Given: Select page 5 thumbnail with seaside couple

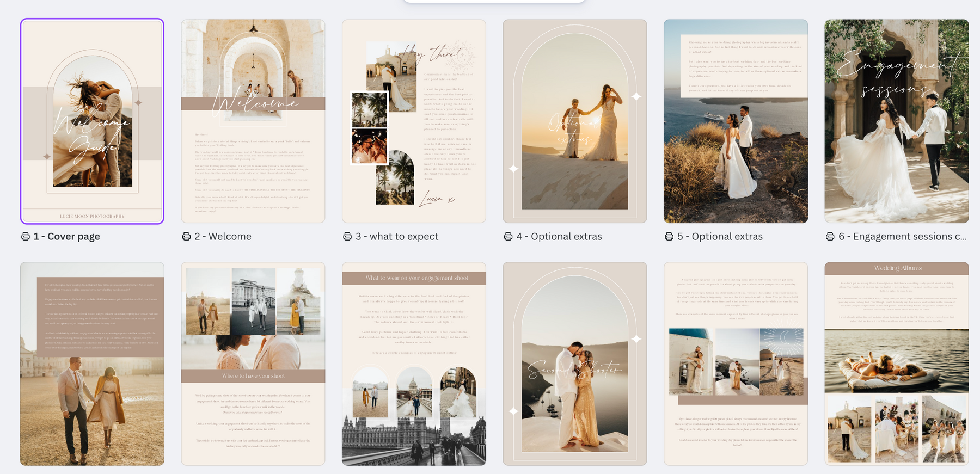Looking at the screenshot, I should pyautogui.click(x=736, y=121).
